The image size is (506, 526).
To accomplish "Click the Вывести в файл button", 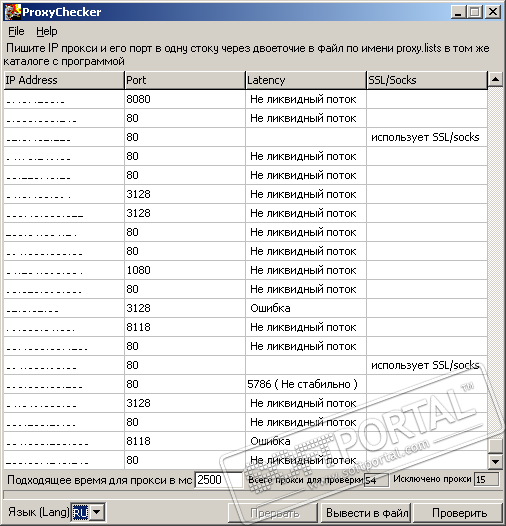I will pyautogui.click(x=366, y=513).
